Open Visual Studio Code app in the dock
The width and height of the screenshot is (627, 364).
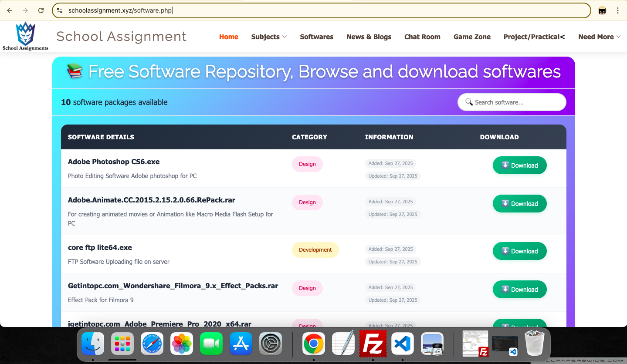pos(403,344)
